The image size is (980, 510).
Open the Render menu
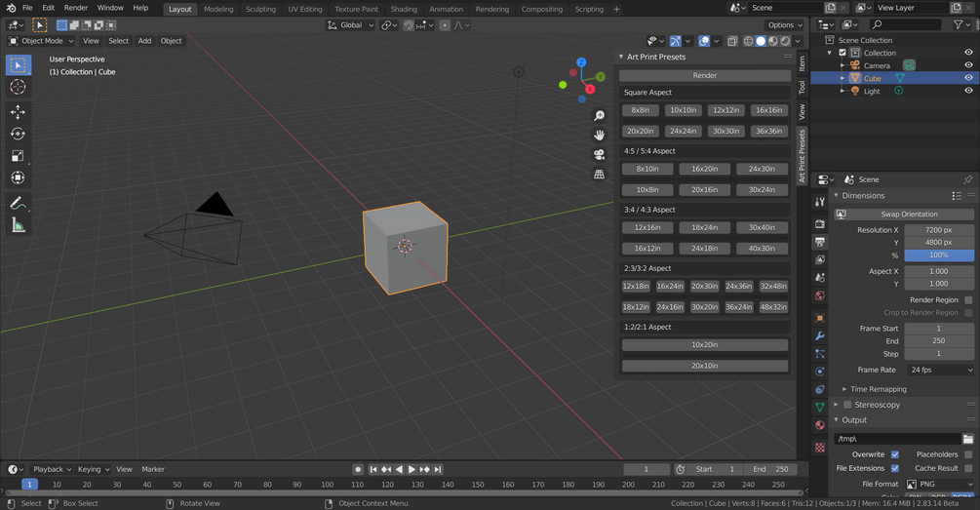click(76, 8)
